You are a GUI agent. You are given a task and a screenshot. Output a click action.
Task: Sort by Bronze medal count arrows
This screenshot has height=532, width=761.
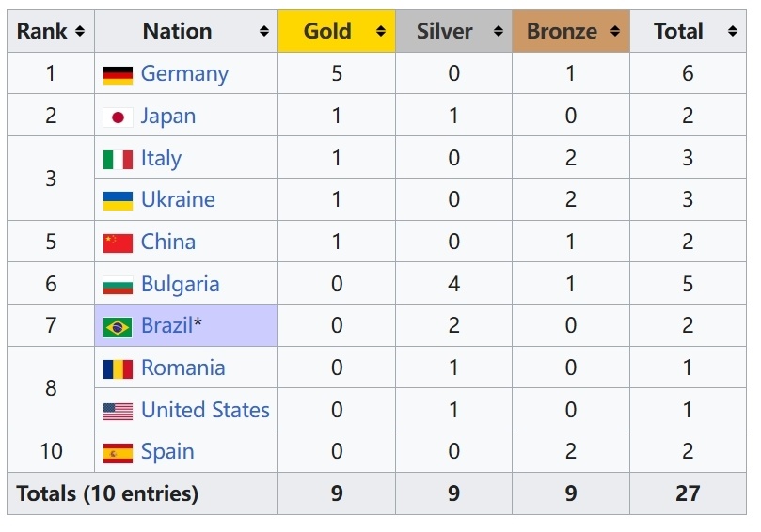point(615,32)
